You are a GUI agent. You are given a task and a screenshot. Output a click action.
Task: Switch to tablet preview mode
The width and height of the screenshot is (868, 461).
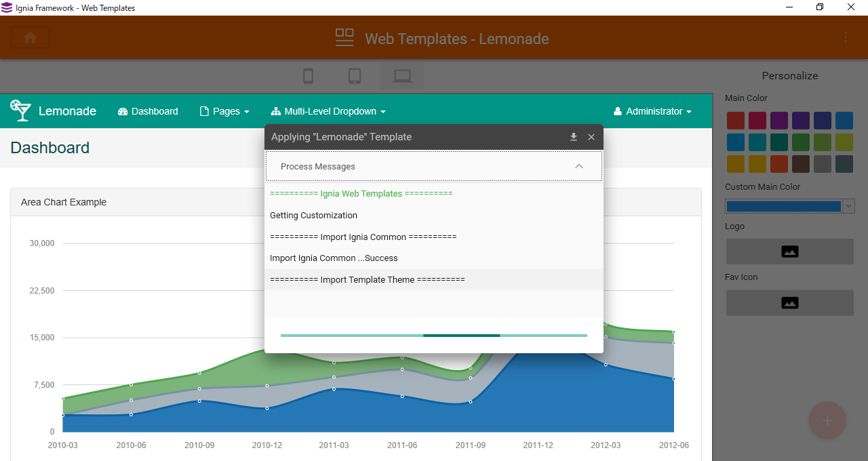click(355, 76)
